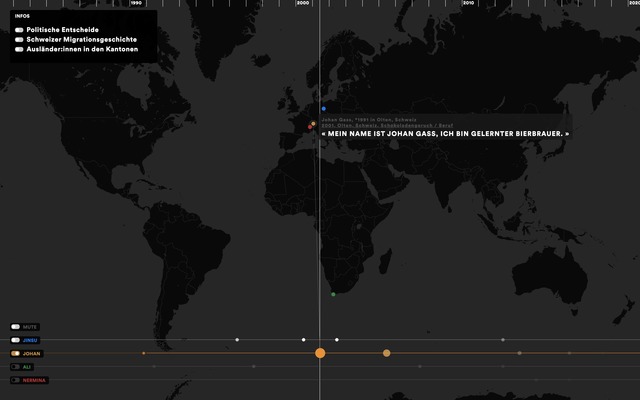
Task: Disable the Johan storyline switch
Action: coord(16,353)
